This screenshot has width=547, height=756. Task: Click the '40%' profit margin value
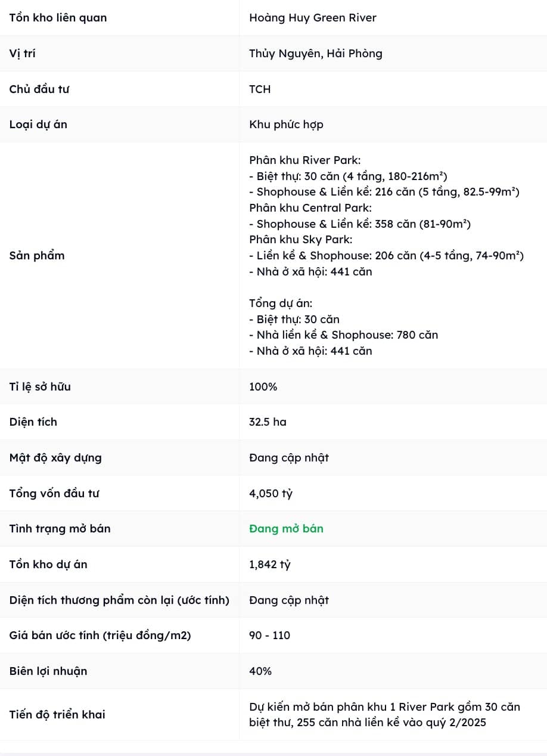tap(260, 671)
